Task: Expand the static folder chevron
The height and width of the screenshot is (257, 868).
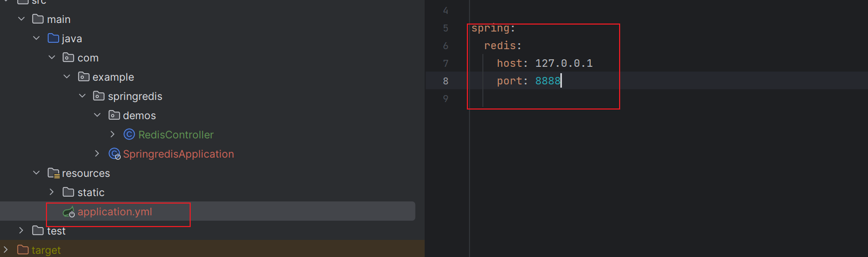Action: click(x=52, y=192)
